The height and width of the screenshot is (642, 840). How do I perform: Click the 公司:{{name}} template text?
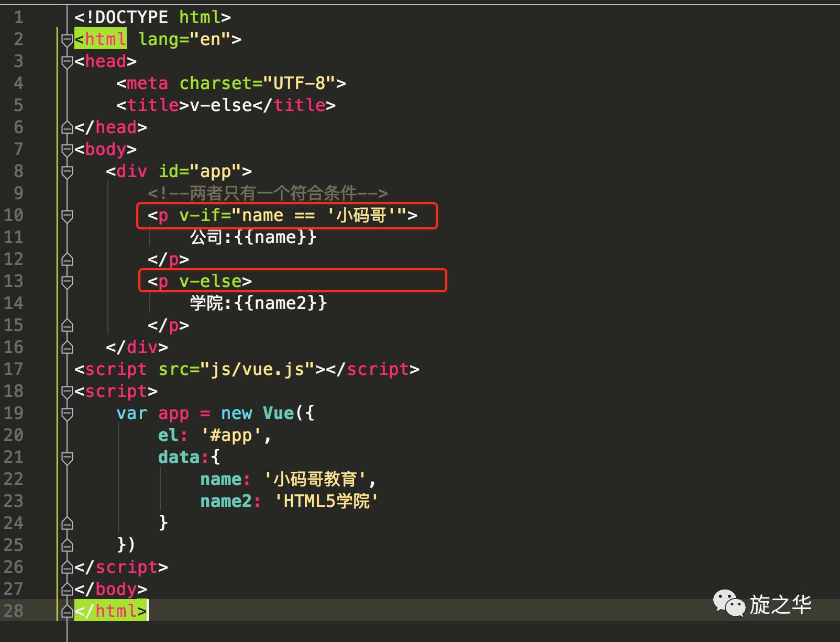point(253,237)
